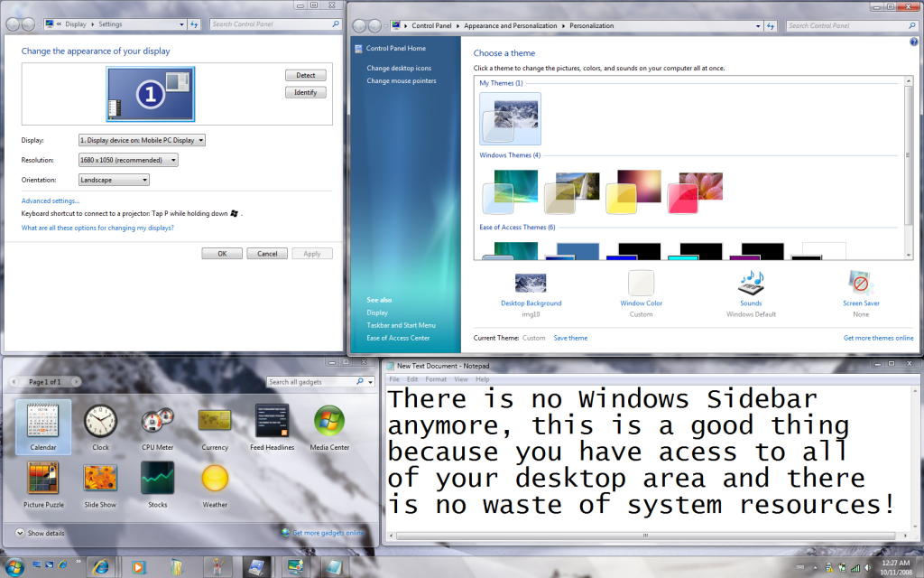Open Taskbar and Start Menu link
This screenshot has height=578, width=924.
point(401,325)
